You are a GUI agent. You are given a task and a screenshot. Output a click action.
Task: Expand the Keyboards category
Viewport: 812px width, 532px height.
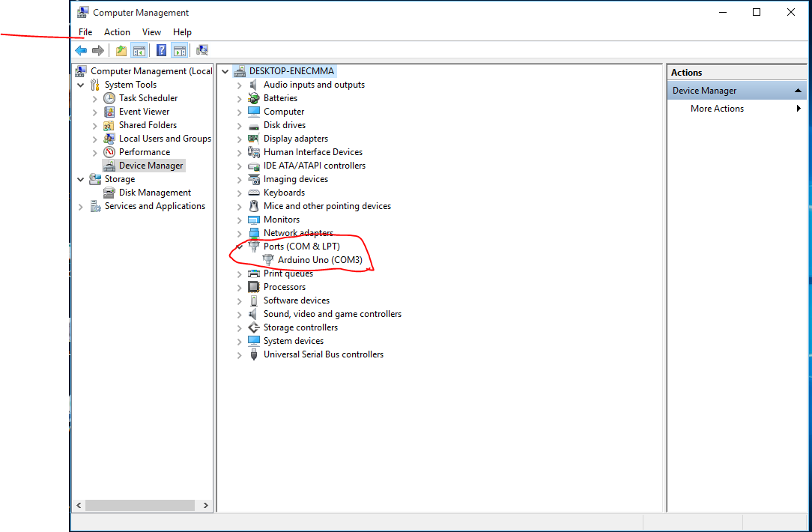point(239,193)
